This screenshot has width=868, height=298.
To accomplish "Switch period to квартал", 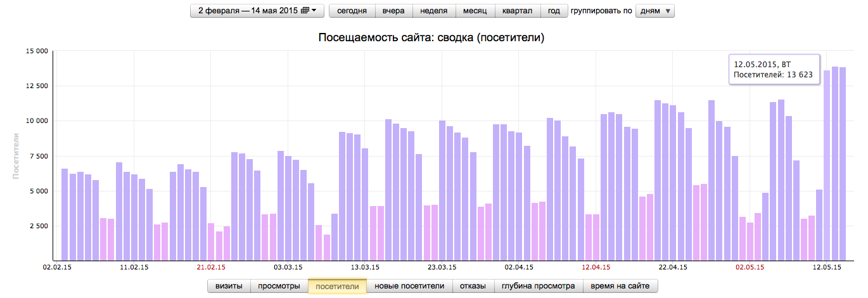I will [518, 11].
